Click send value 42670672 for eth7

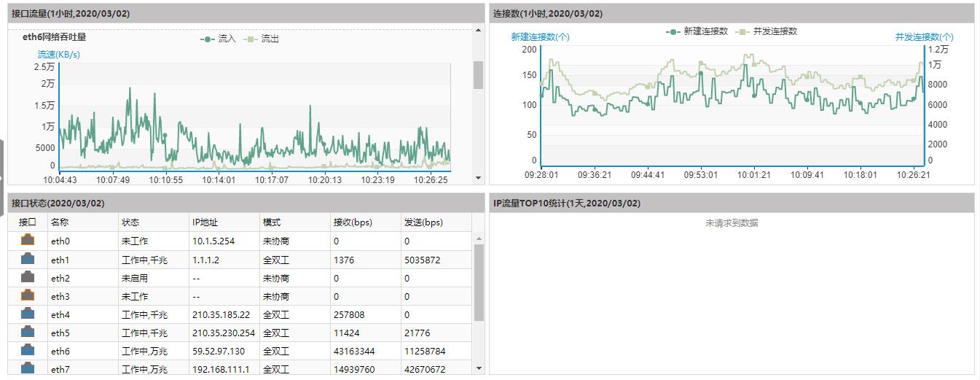click(425, 369)
